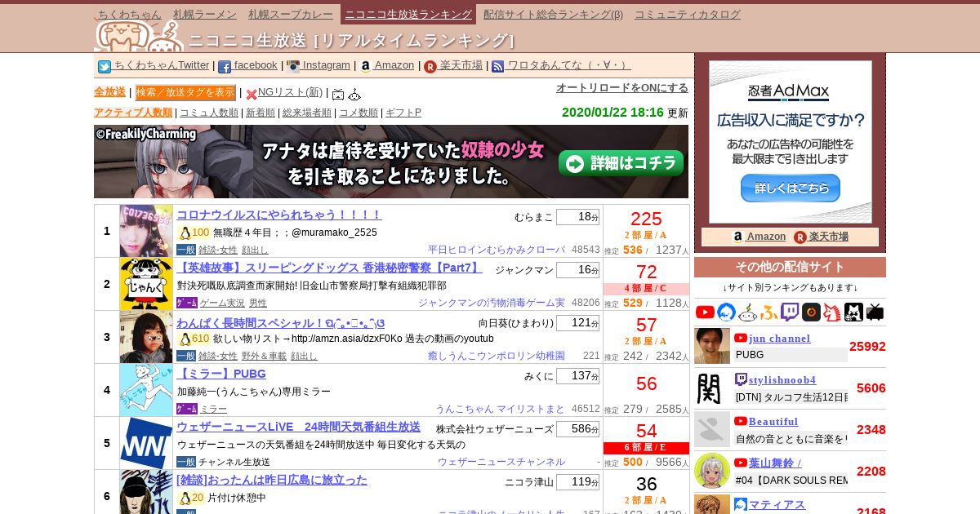Image resolution: width=980 pixels, height=514 pixels.
Task: Click the Instagram camera icon
Action: (x=293, y=67)
